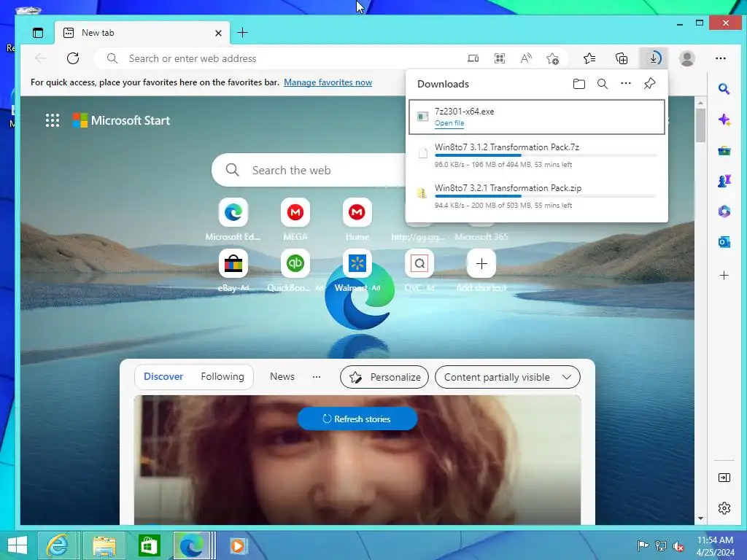
Task: Open the Microsoft Start app launcher grid
Action: (53, 120)
